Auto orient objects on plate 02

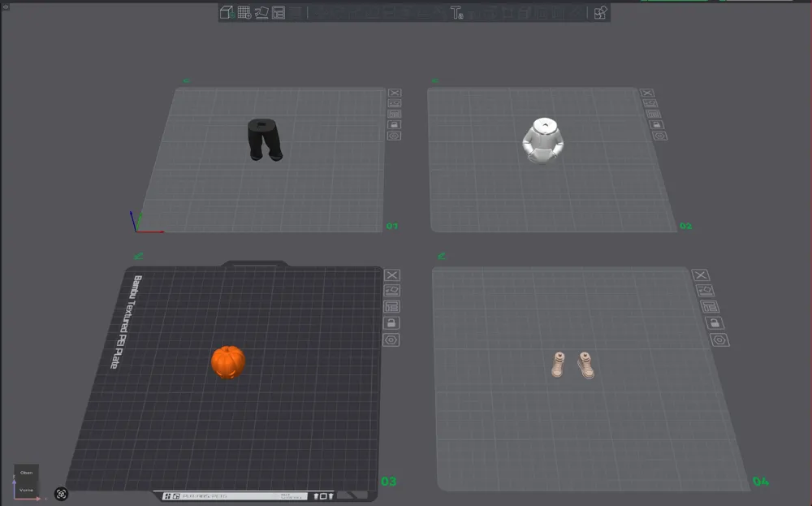[x=650, y=103]
